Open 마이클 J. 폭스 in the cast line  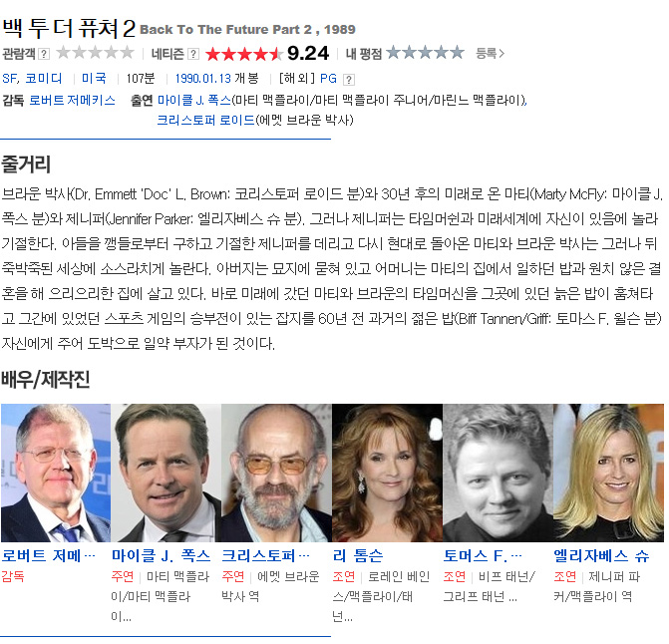[194, 101]
